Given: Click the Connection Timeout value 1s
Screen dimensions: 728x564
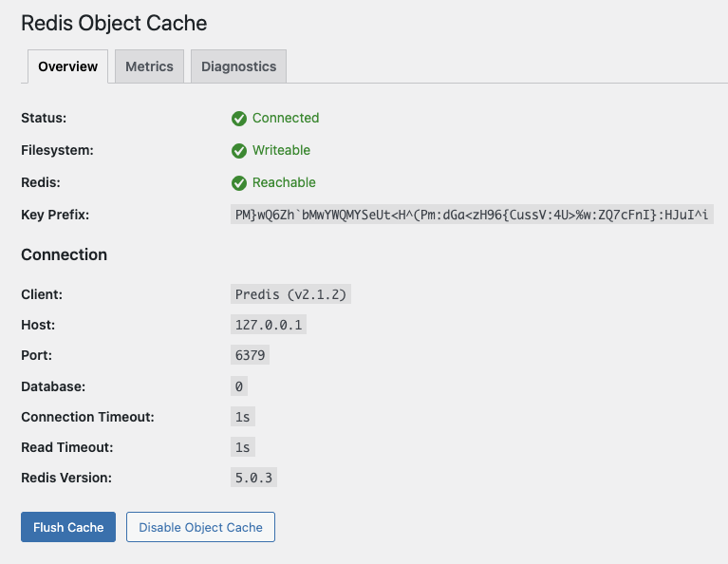Looking at the screenshot, I should (242, 417).
